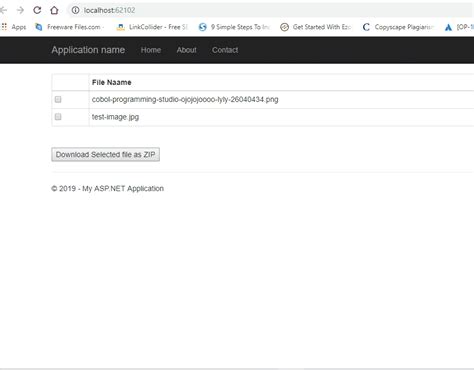Screen dimensions: 474x370
Task: Go to browser home page icon
Action: tap(54, 10)
